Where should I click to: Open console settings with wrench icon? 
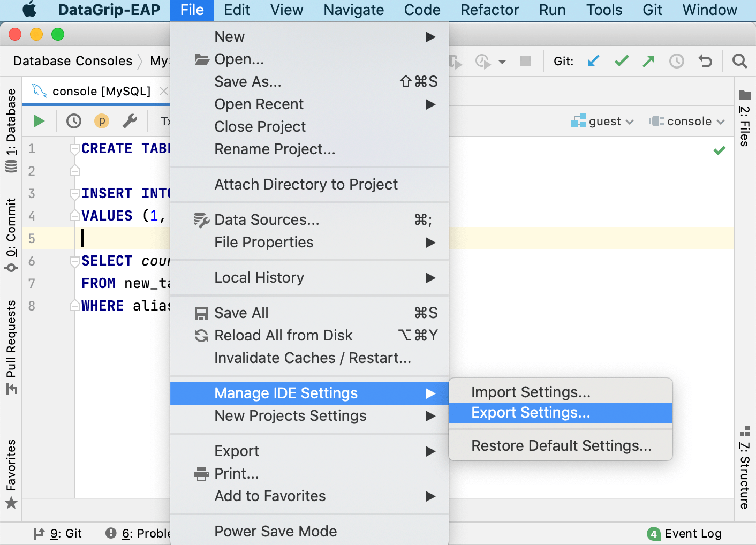coord(130,121)
